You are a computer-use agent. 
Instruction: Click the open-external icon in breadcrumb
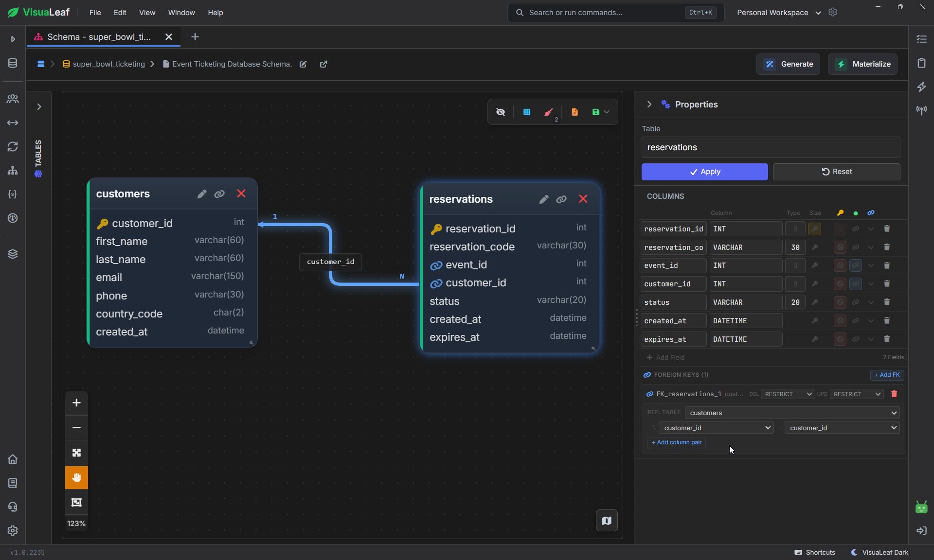point(323,64)
